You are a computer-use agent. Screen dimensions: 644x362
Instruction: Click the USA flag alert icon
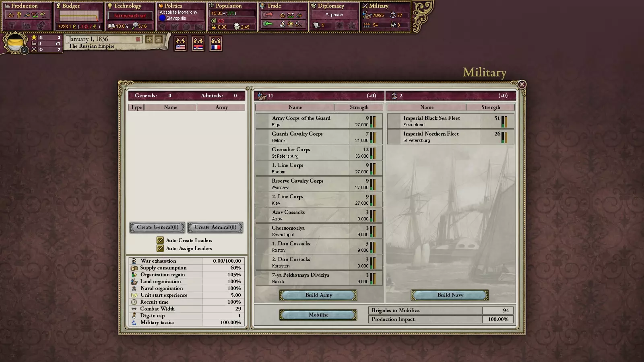pyautogui.click(x=180, y=43)
